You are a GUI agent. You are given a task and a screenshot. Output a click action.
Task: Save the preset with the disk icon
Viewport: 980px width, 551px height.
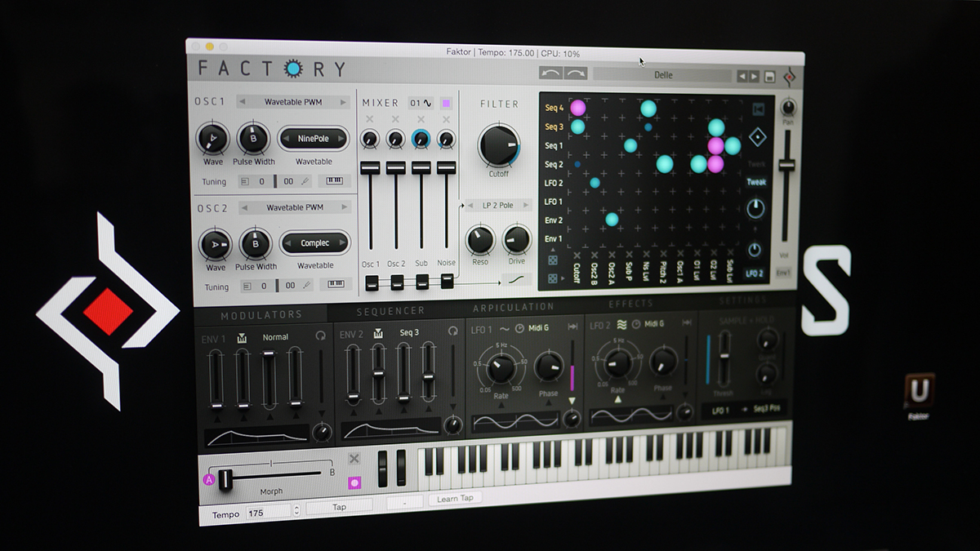(769, 77)
